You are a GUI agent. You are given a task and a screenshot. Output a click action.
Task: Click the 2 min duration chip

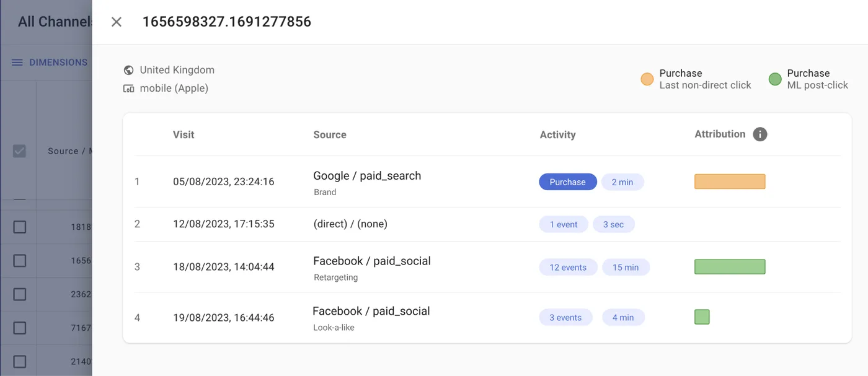[622, 182]
